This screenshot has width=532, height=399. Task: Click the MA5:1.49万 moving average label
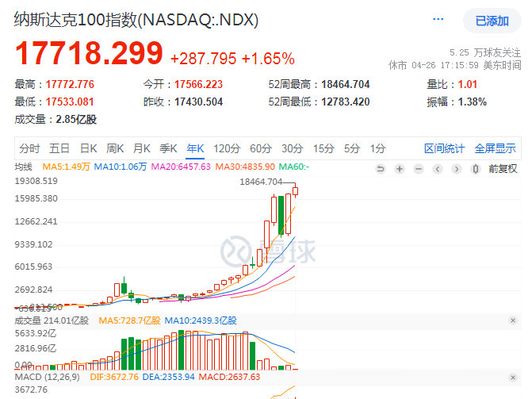(66, 167)
